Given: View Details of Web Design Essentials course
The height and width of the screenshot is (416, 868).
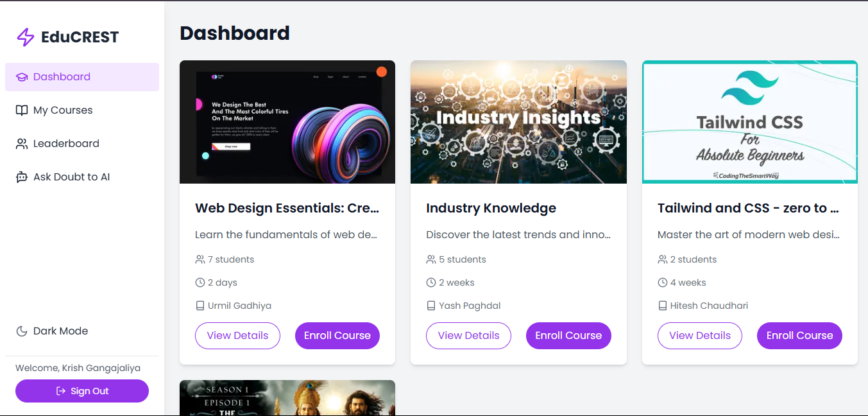Looking at the screenshot, I should pyautogui.click(x=237, y=336).
